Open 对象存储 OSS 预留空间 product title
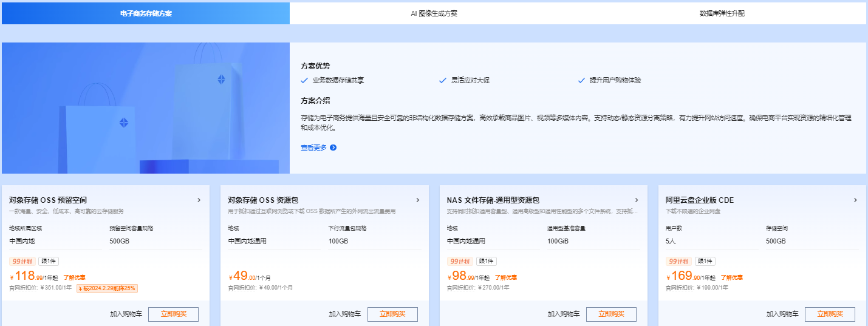 click(x=48, y=200)
